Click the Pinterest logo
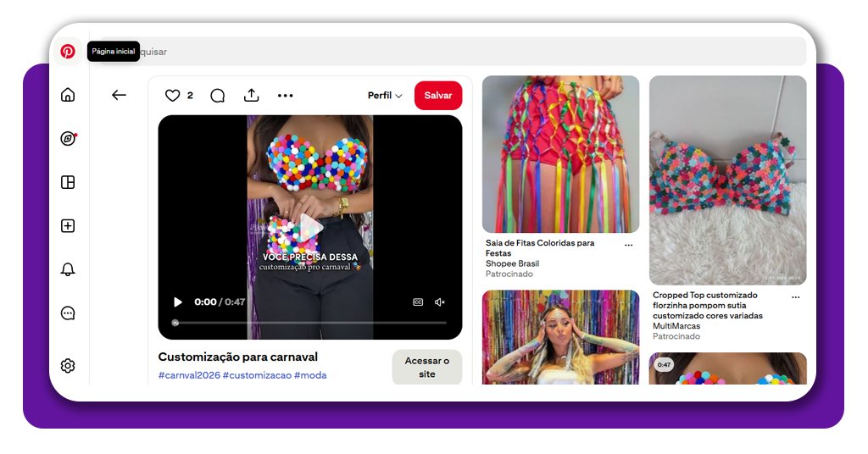The image size is (868, 454). coord(68,52)
